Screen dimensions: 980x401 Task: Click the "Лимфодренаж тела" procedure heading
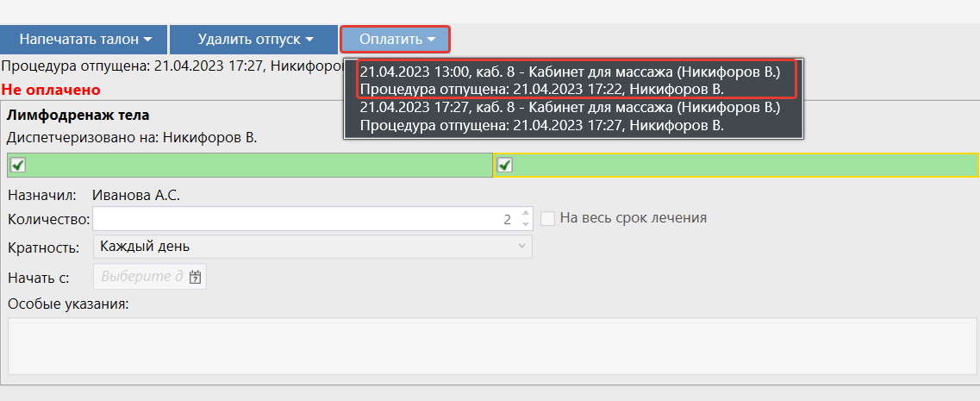[x=78, y=115]
